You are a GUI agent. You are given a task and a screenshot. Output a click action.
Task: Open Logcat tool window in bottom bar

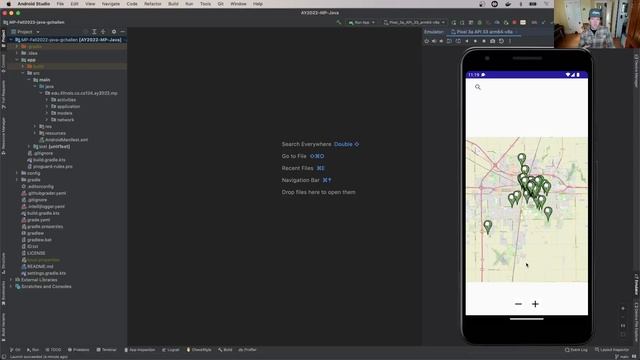point(171,350)
